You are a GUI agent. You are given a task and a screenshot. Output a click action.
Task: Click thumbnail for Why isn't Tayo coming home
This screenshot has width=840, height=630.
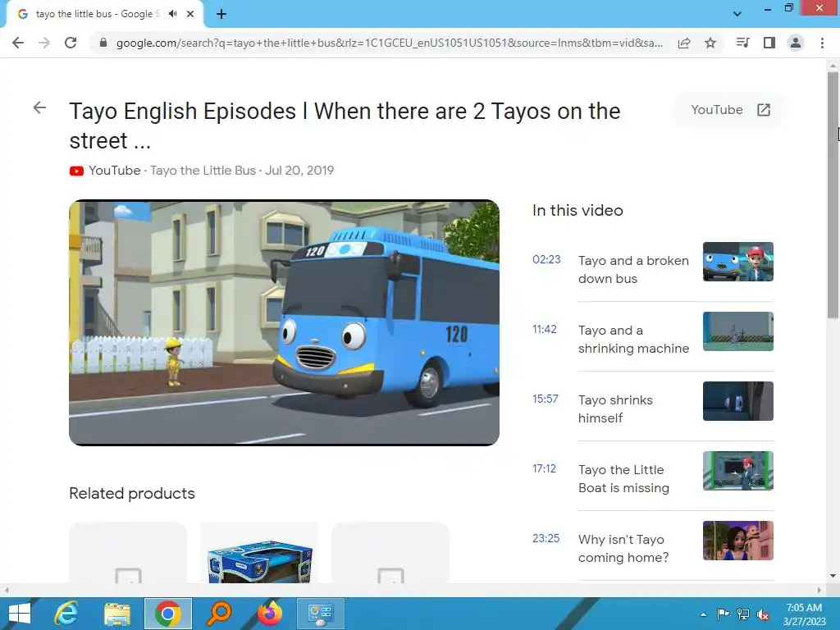pyautogui.click(x=737, y=540)
